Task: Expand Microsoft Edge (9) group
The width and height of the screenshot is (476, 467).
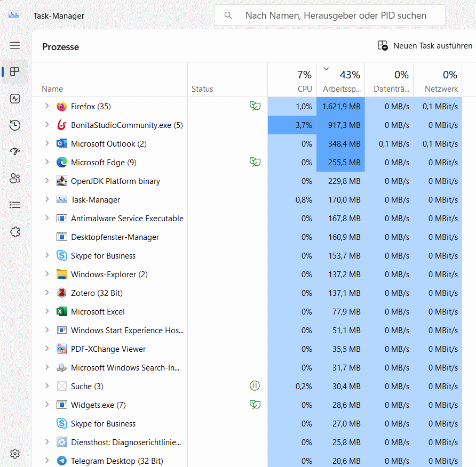Action: (x=47, y=162)
